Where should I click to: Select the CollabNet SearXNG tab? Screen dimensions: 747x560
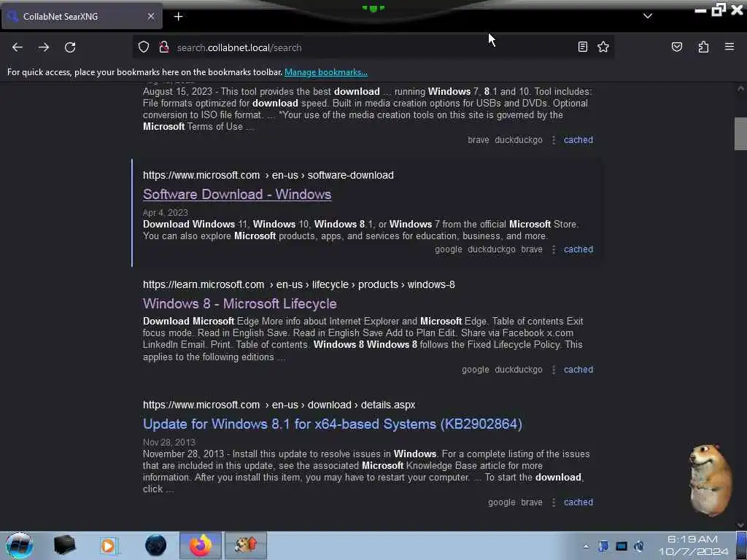(82, 17)
